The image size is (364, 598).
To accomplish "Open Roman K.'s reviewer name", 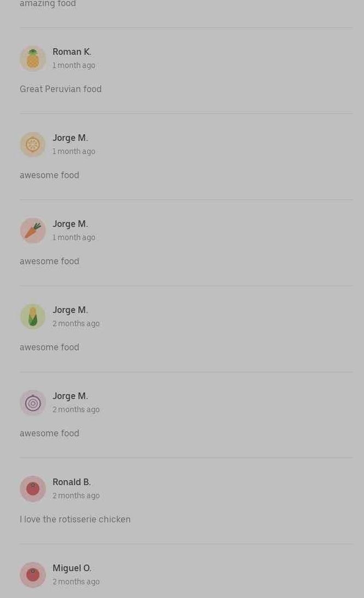I will coord(72,52).
